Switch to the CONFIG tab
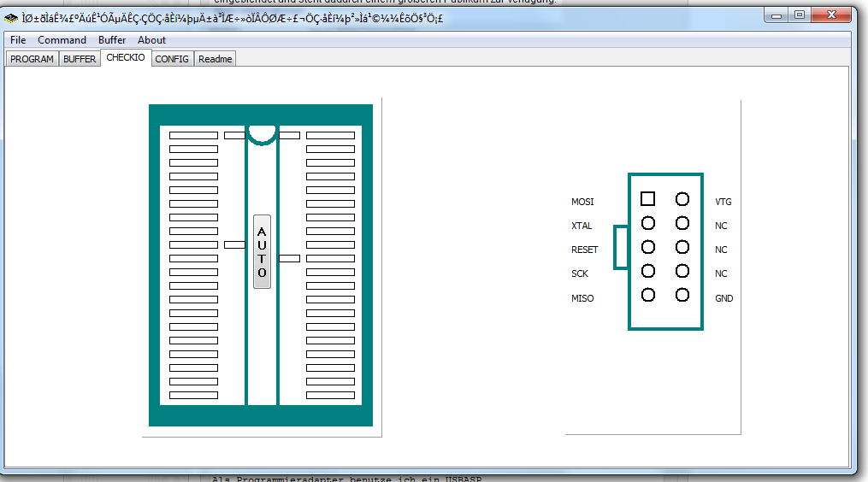This screenshot has height=482, width=868. point(172,59)
